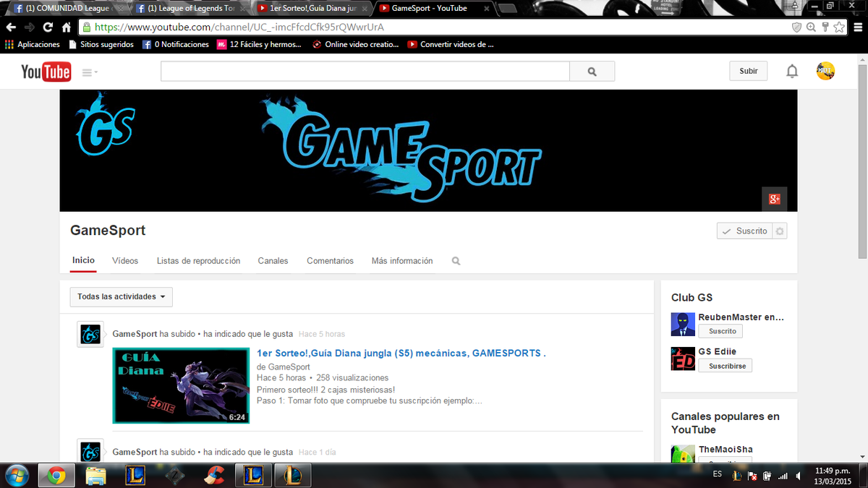868x488 pixels.
Task: Open Chrome in the taskbar
Action: coord(57,476)
